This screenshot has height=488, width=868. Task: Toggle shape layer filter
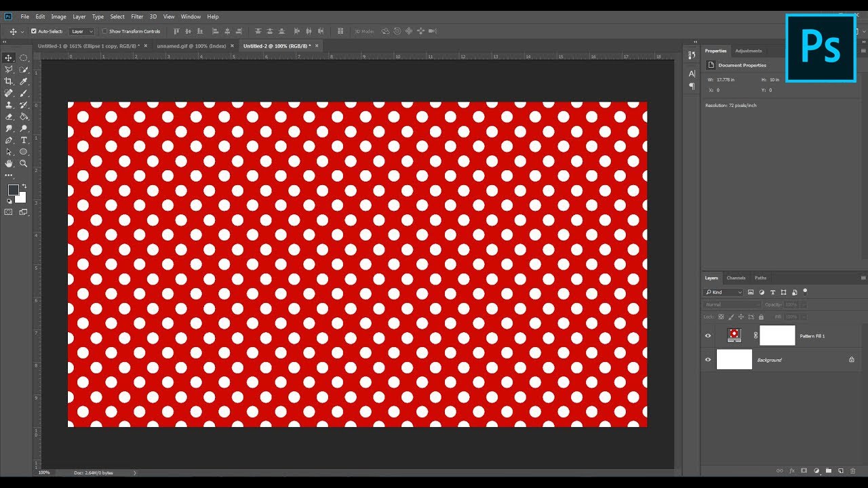pyautogui.click(x=783, y=292)
